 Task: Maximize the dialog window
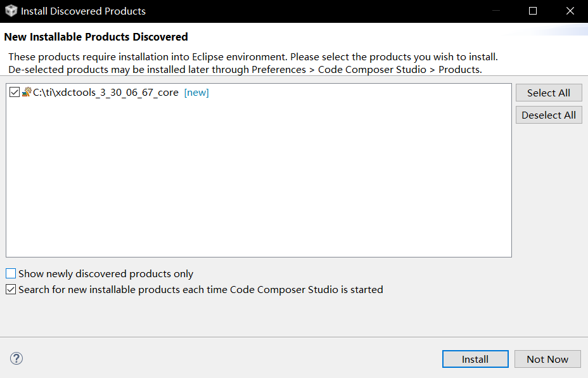pos(532,11)
